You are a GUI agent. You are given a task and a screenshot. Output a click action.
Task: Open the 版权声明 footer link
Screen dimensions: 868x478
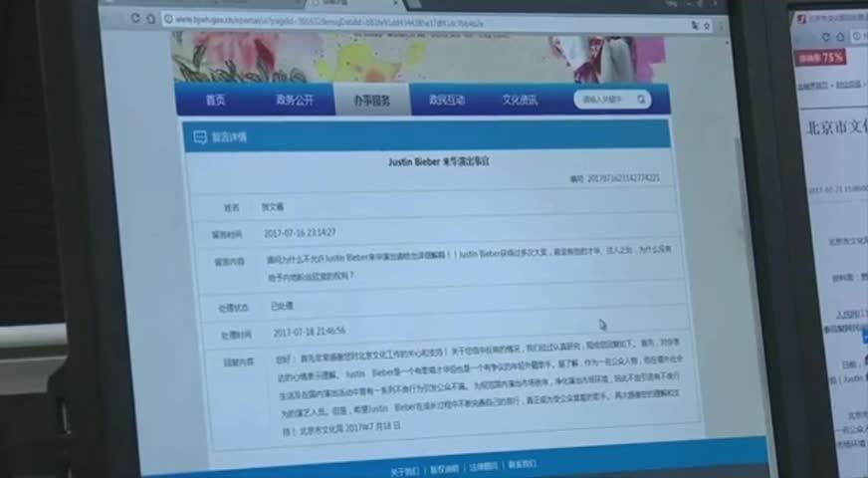[x=444, y=469]
